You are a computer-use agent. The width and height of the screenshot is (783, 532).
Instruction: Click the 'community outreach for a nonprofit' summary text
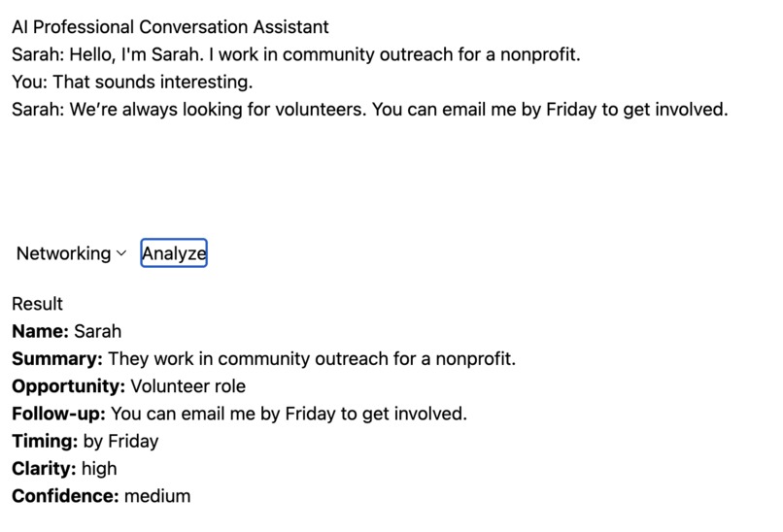point(366,359)
